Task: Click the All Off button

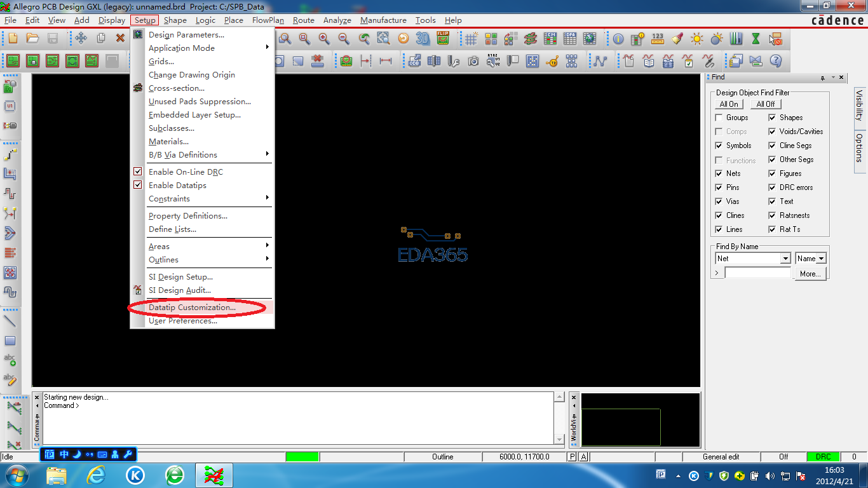Action: (x=766, y=104)
